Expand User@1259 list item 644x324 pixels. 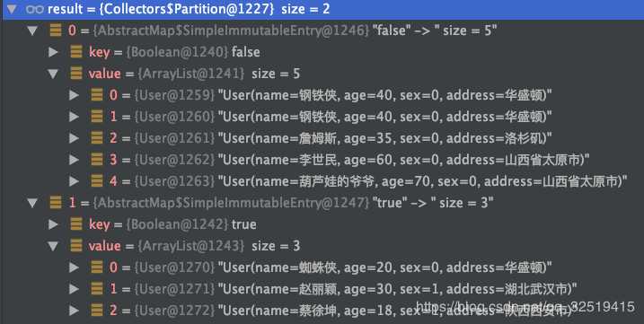coord(74,95)
